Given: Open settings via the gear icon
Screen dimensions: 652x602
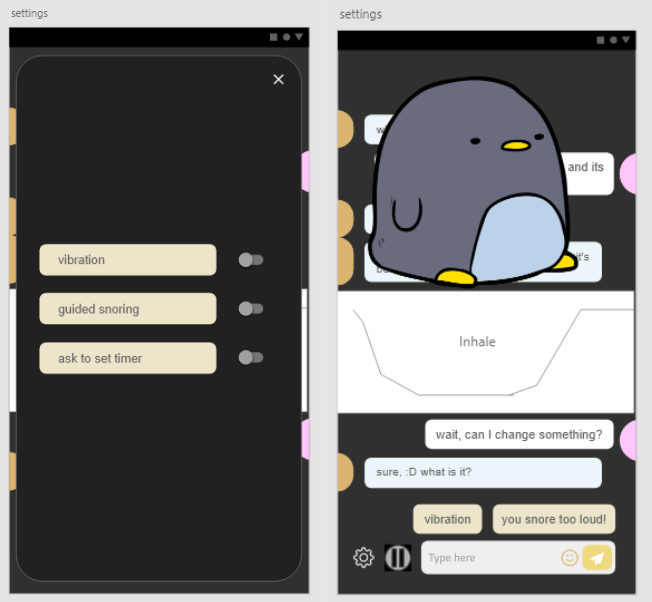Looking at the screenshot, I should click(x=363, y=558).
